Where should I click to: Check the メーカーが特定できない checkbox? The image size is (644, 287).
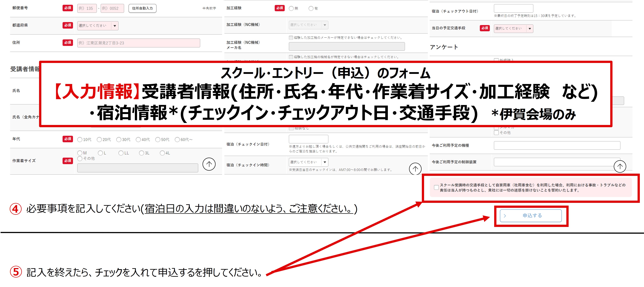291,38
